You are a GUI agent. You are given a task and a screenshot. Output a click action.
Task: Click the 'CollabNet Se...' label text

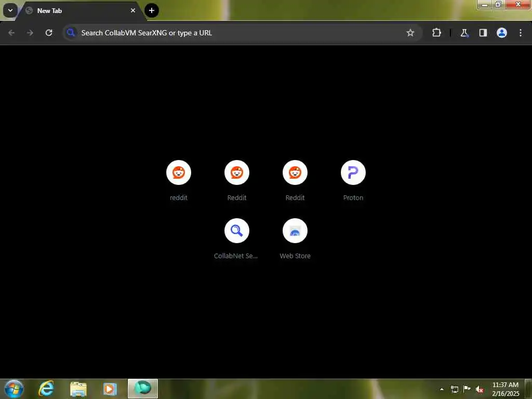click(x=236, y=256)
